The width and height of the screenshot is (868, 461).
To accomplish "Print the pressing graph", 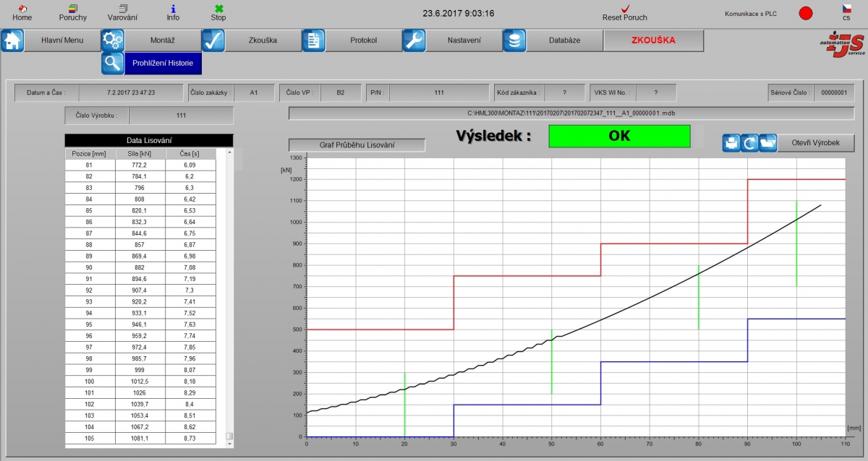I will 731,143.
